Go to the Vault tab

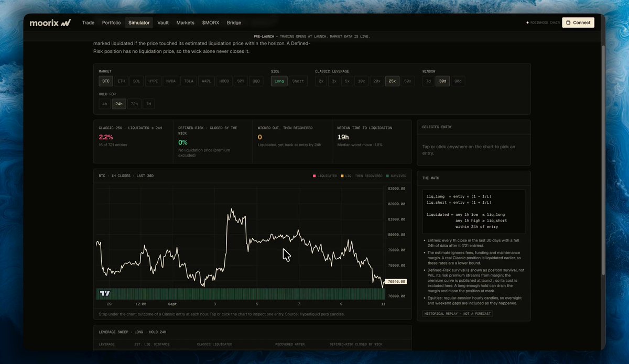[x=163, y=23]
